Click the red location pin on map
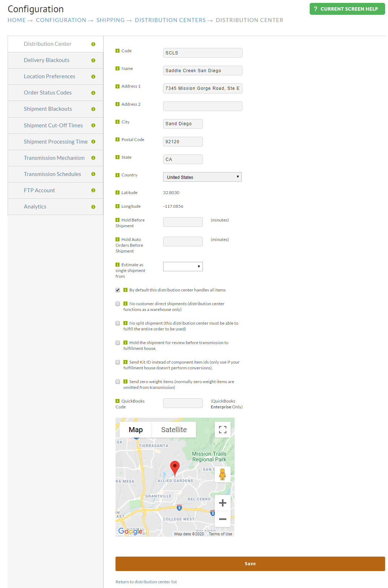 [175, 468]
